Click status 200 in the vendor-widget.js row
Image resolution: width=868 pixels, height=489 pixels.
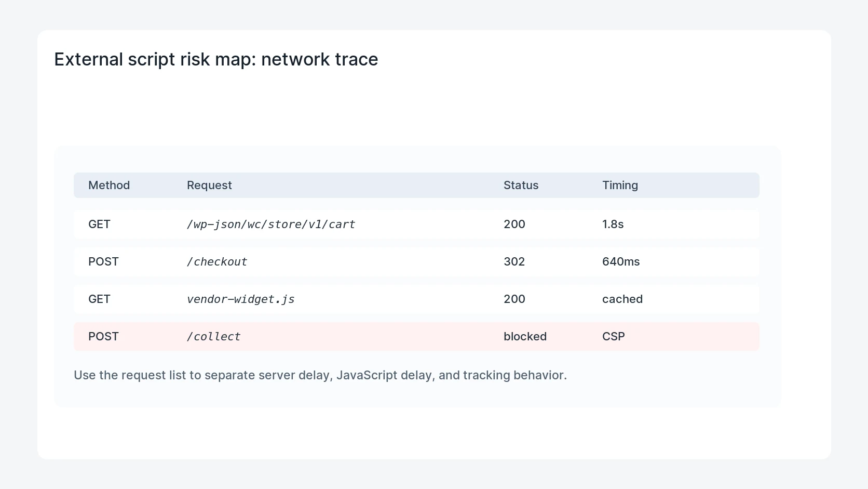coord(514,299)
